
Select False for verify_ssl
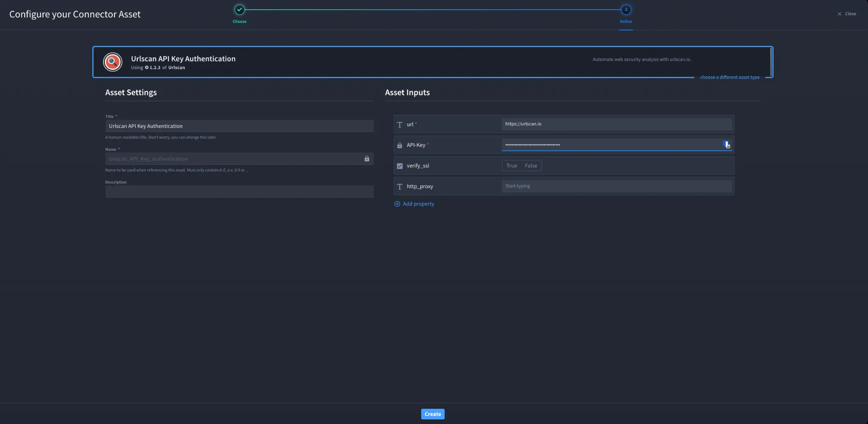tap(531, 166)
